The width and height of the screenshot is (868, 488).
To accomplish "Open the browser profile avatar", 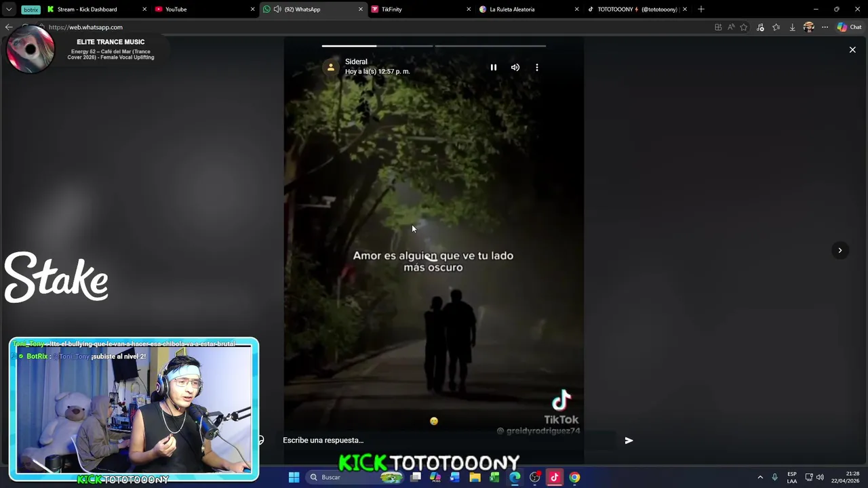I will coord(808,27).
